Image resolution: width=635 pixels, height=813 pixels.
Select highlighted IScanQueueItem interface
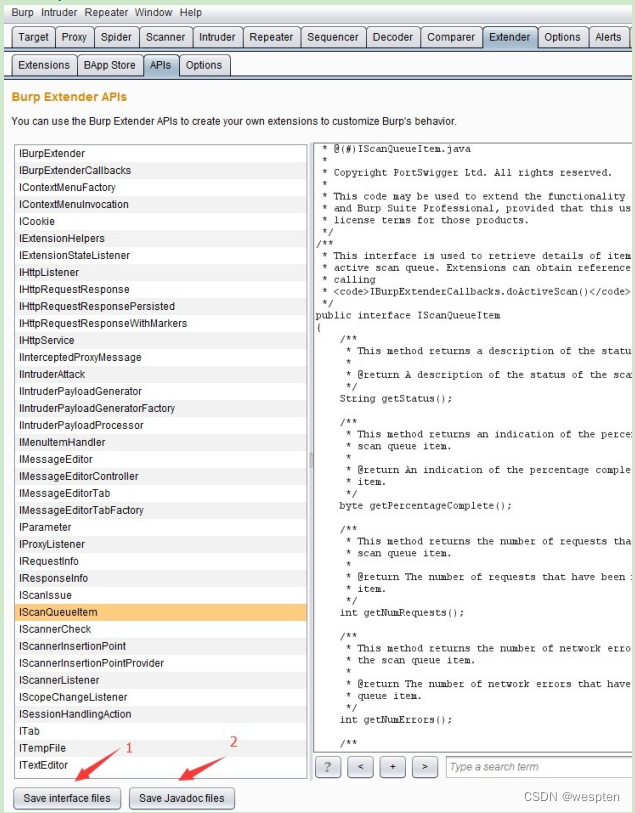(x=161, y=612)
